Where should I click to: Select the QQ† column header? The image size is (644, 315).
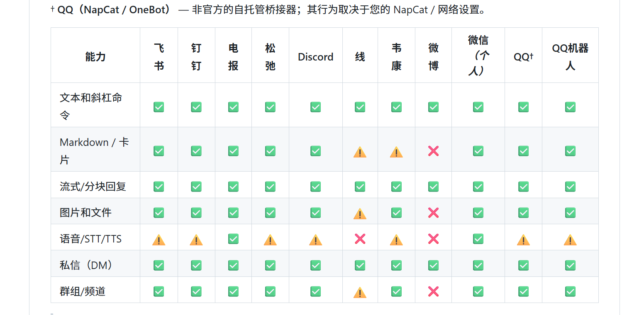coord(523,55)
